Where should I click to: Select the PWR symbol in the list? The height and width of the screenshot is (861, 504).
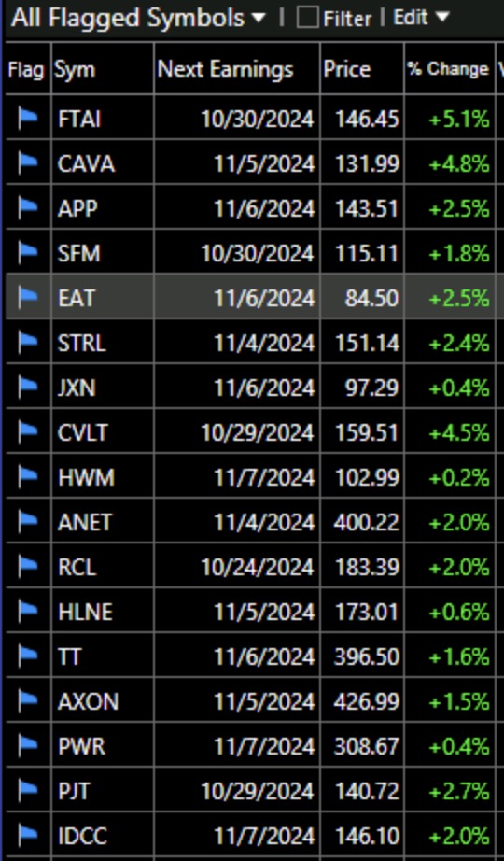coord(81,746)
